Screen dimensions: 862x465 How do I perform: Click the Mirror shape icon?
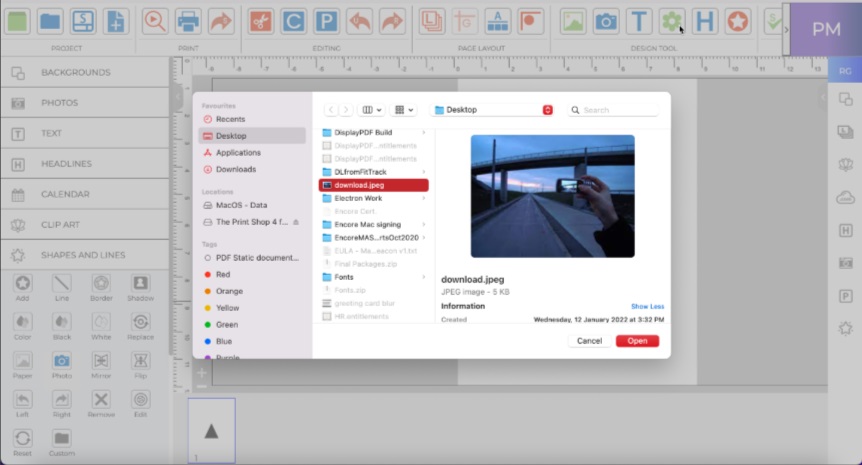(x=101, y=361)
